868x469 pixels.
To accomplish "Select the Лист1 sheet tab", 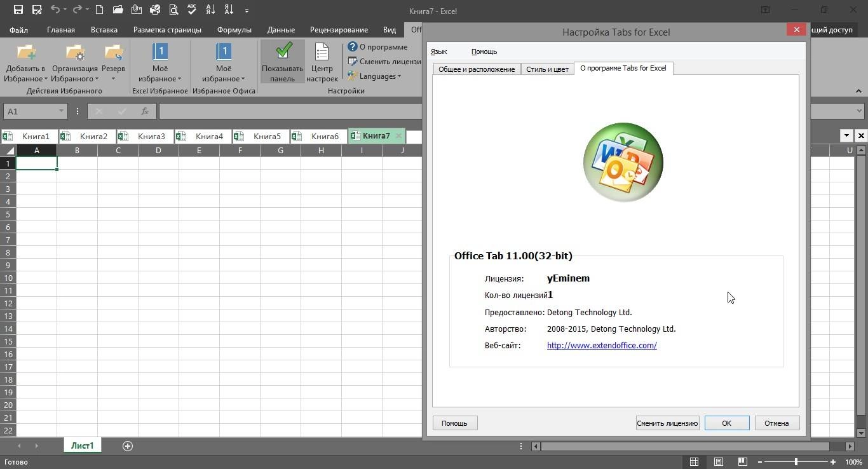I will click(x=82, y=446).
